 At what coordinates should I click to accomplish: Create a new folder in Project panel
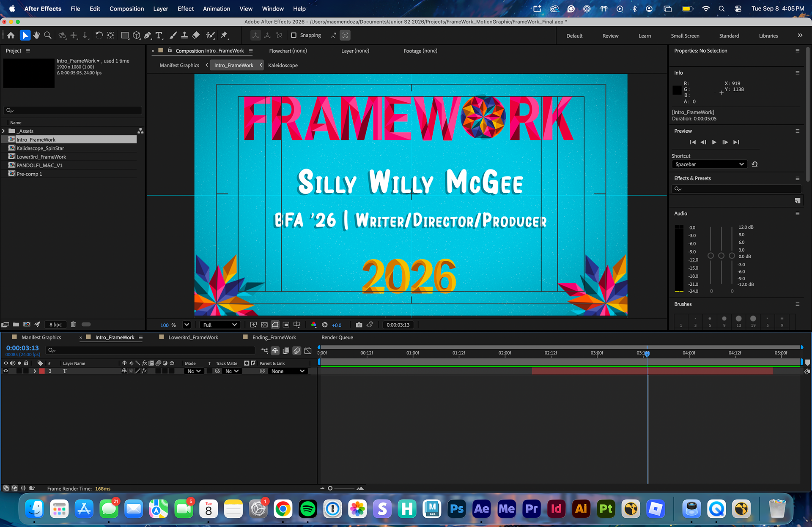point(16,325)
